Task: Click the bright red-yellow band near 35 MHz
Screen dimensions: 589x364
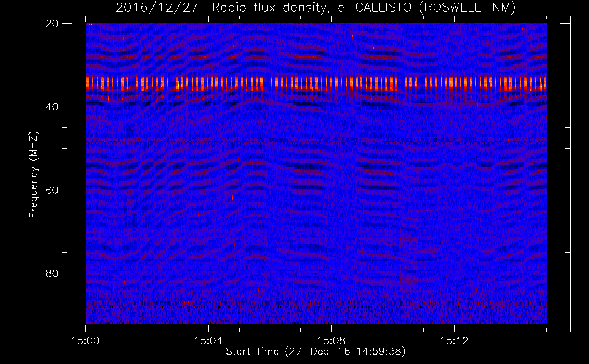Action: [x=316, y=83]
